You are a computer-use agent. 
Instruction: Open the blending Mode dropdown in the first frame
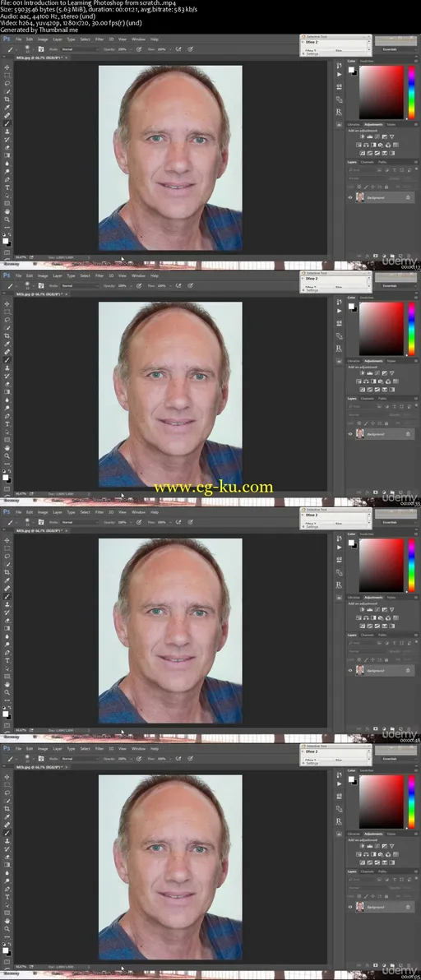tap(80, 49)
